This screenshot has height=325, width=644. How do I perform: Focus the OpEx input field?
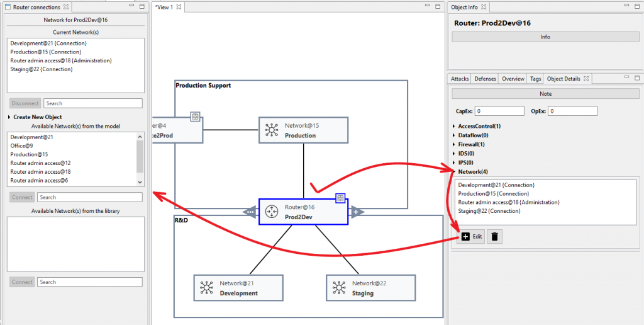[572, 111]
